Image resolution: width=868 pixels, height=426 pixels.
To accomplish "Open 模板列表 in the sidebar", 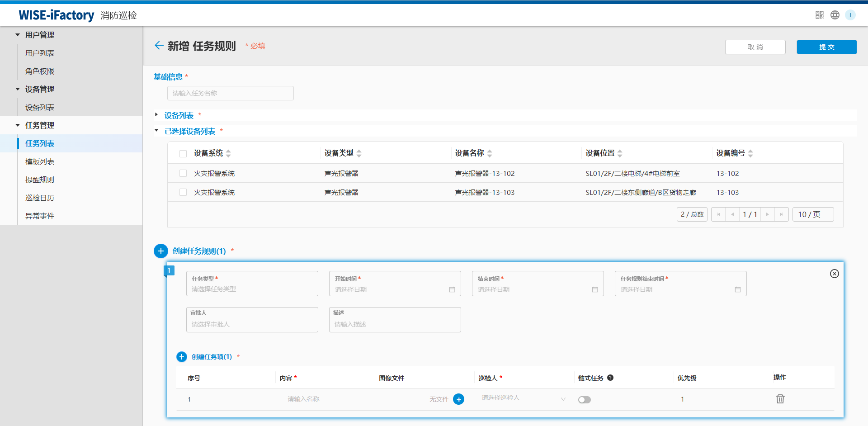I will click(x=40, y=161).
